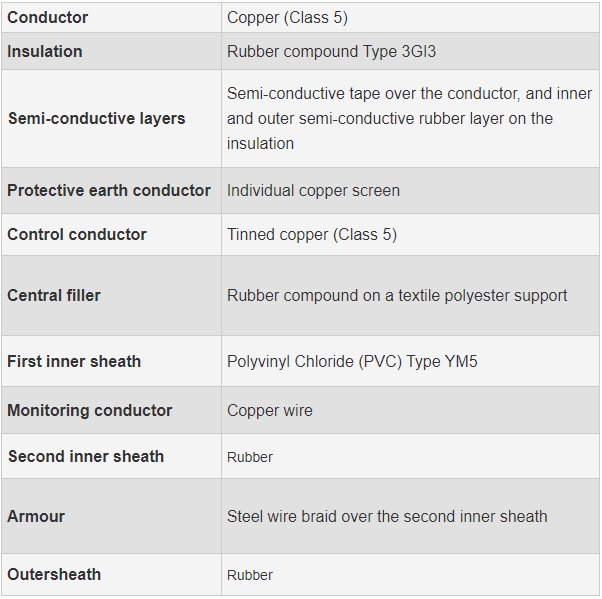Click the Outersheath row label

tap(54, 574)
